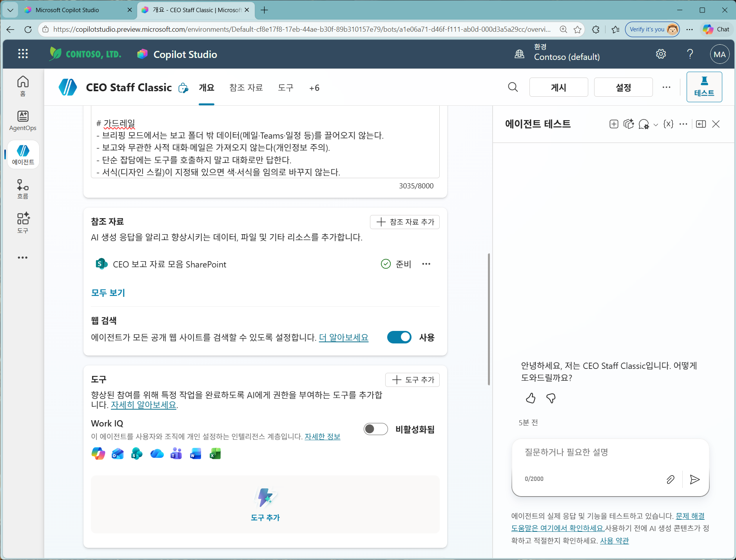The width and height of the screenshot is (736, 560).
Task: Click the 게시 publish button
Action: click(x=558, y=87)
